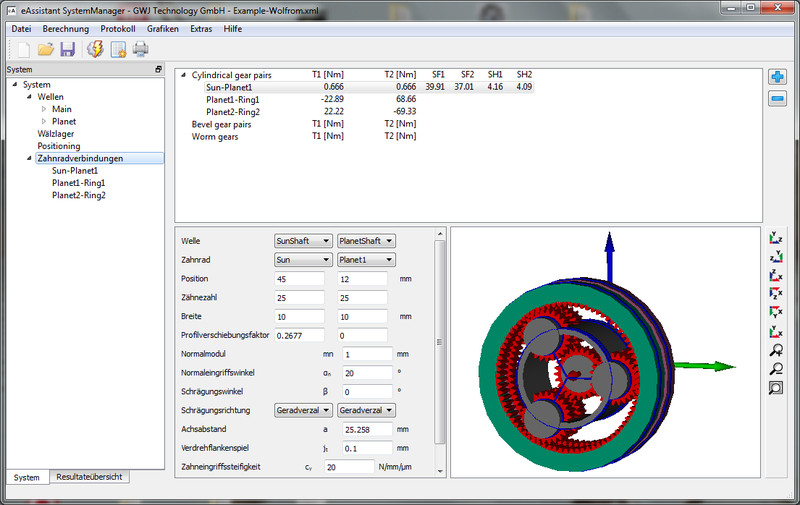Select Planet1-Ring1 in the system tree
This screenshot has height=505, width=800.
pyautogui.click(x=78, y=183)
